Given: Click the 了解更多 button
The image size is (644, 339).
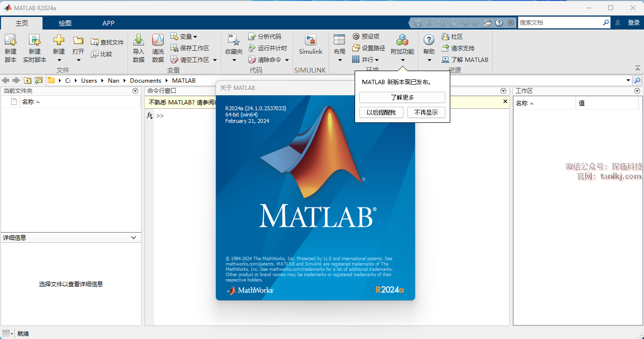Looking at the screenshot, I should pos(402,97).
